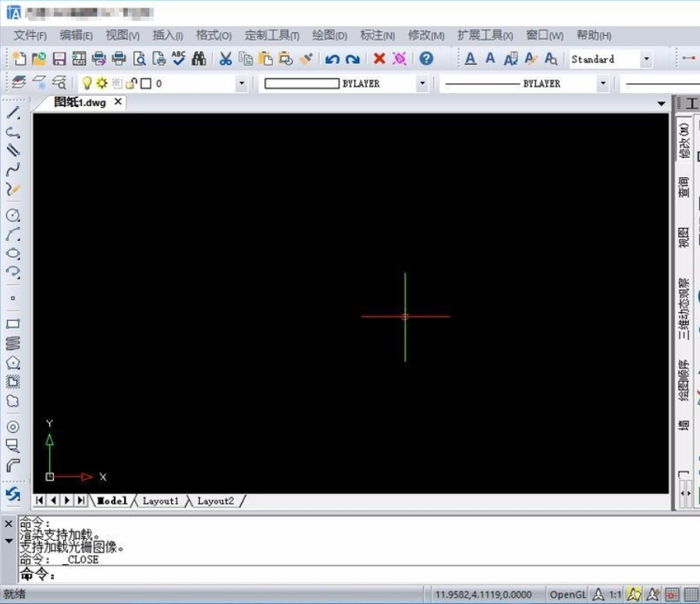Jump to first layout tab button
Image resolution: width=700 pixels, height=604 pixels.
(39, 500)
